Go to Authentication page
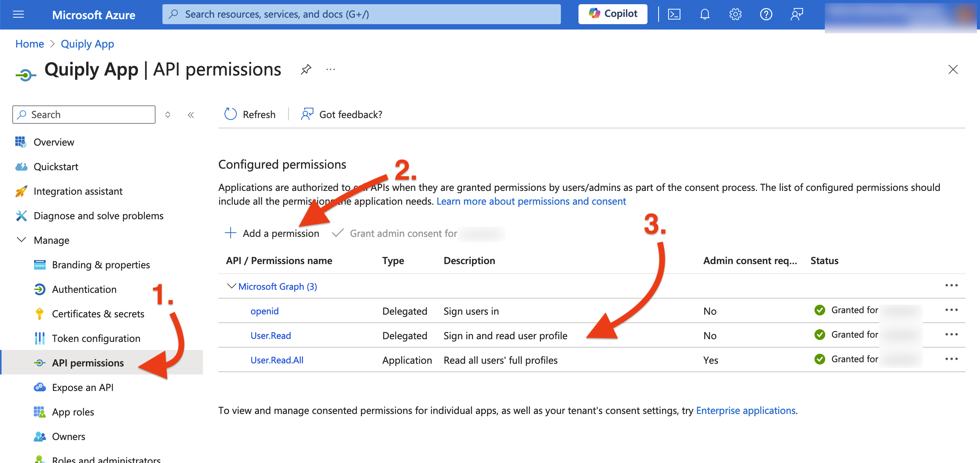Image resolution: width=980 pixels, height=463 pixels. (x=84, y=289)
